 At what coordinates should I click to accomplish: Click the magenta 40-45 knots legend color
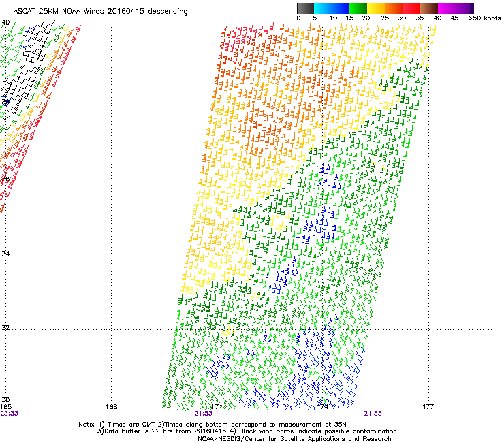pyautogui.click(x=447, y=8)
